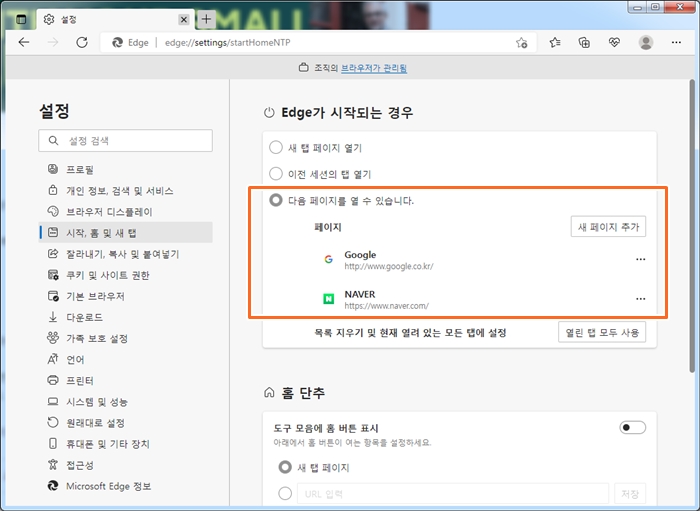The image size is (700, 511).
Task: Open the Collections icon
Action: pyautogui.click(x=584, y=42)
